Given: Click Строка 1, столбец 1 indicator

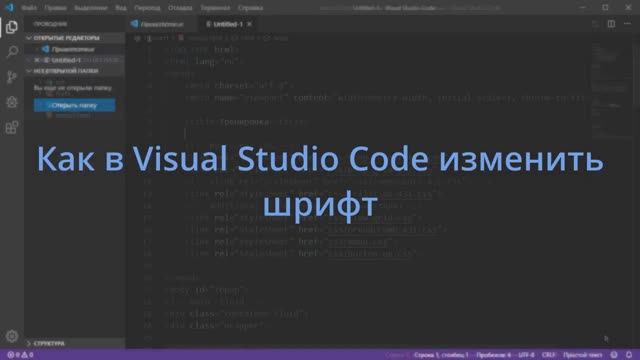Looking at the screenshot, I should 441,355.
